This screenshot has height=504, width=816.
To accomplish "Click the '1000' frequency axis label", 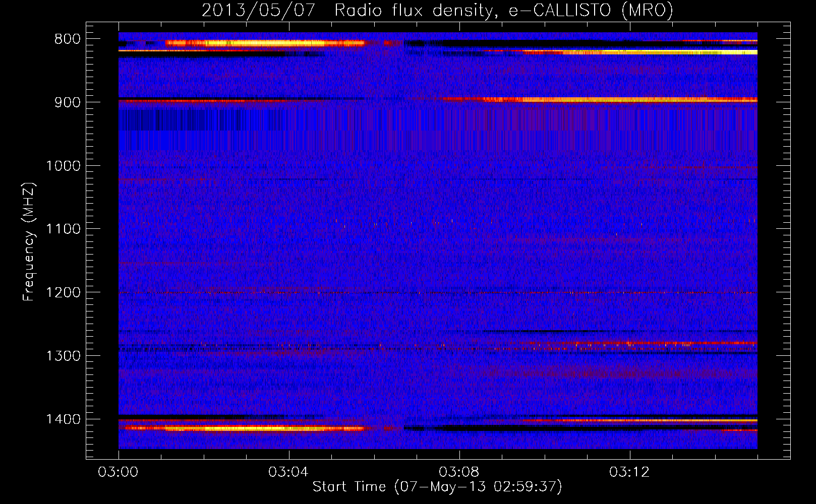I will (x=63, y=166).
